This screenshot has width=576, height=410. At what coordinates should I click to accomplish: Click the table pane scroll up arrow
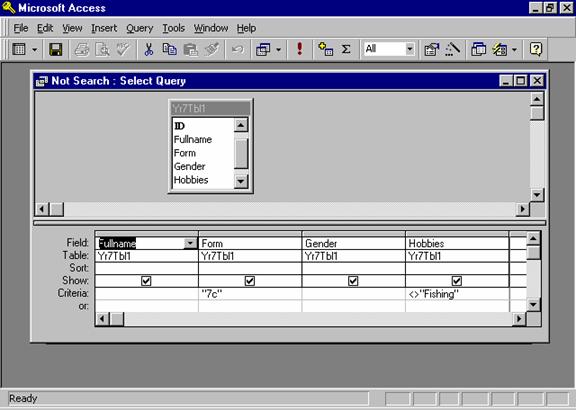coord(537,99)
